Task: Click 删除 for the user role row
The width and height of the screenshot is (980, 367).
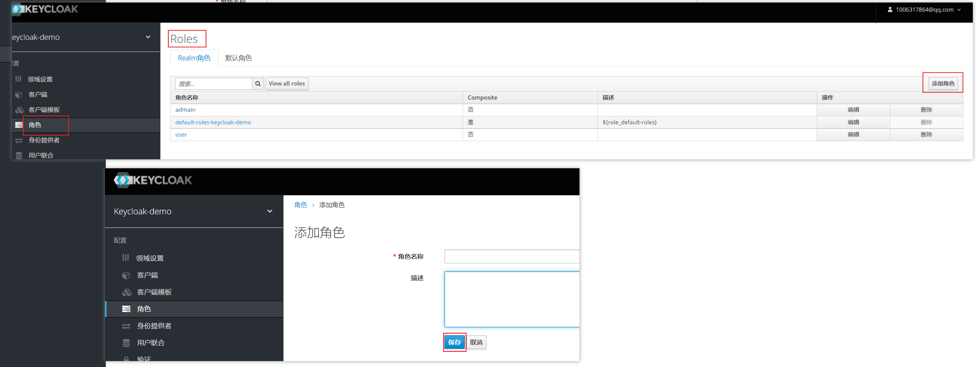Action: [x=926, y=134]
